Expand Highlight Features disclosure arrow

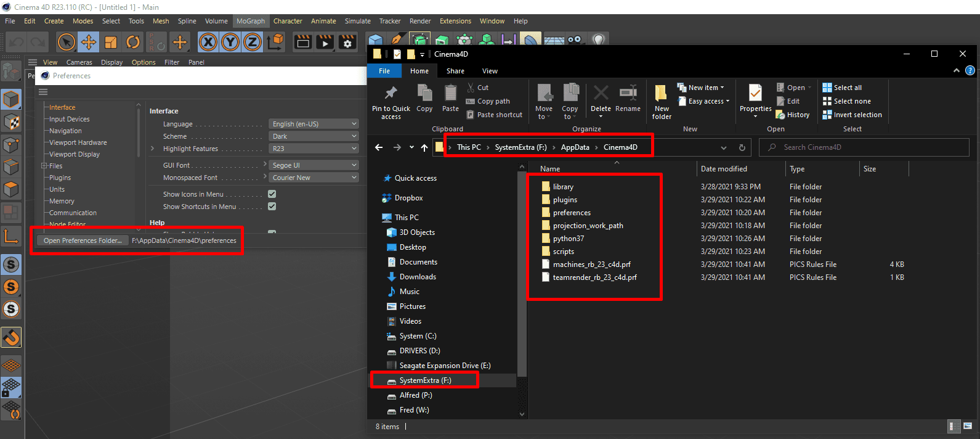tap(153, 149)
